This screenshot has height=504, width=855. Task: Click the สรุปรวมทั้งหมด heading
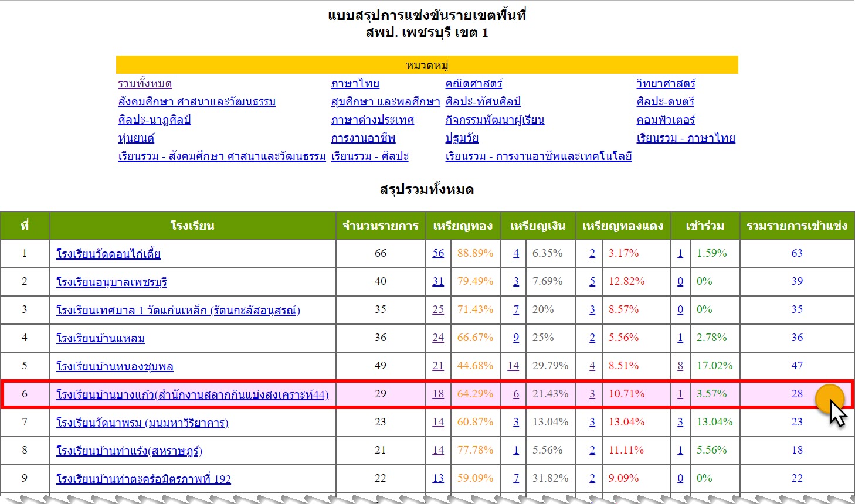pyautogui.click(x=427, y=190)
